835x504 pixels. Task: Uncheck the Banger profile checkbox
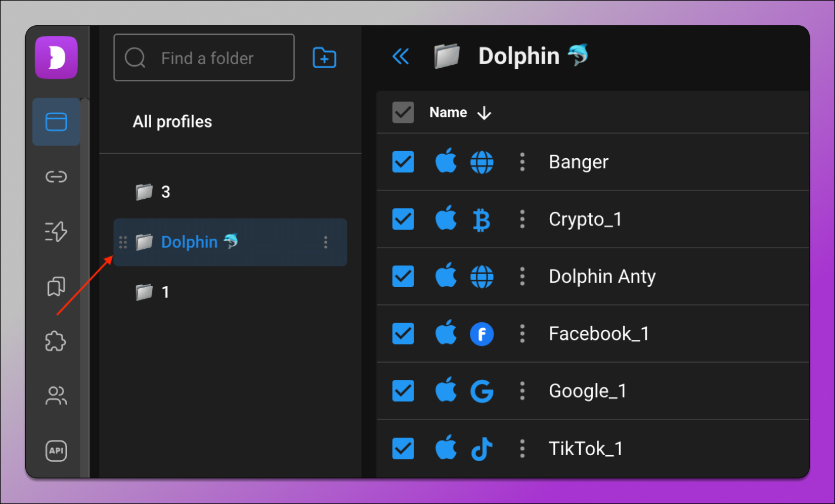click(x=403, y=162)
